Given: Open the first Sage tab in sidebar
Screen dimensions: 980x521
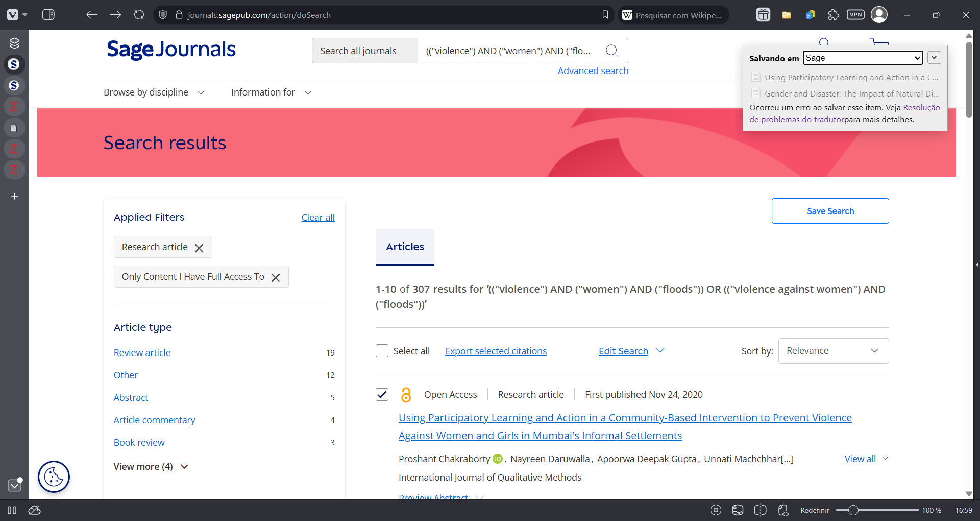Looking at the screenshot, I should (x=14, y=64).
